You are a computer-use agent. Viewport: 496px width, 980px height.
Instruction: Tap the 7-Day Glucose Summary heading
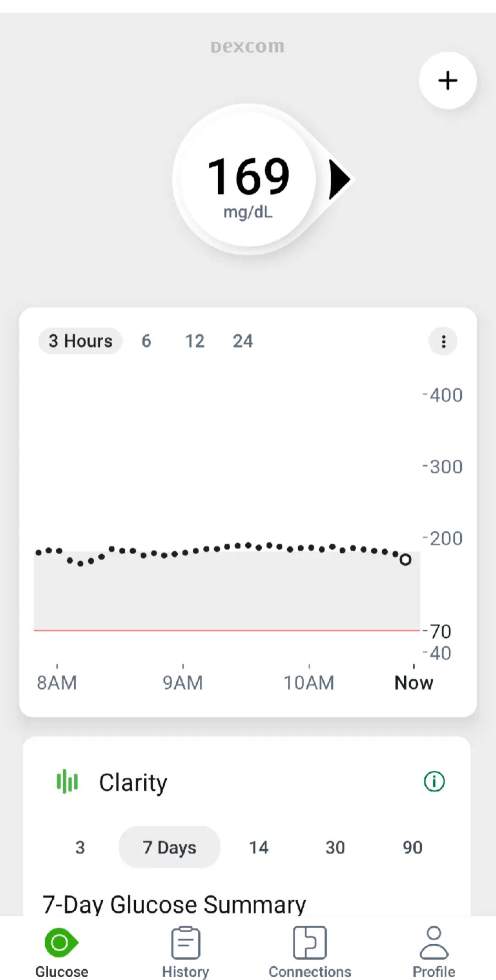pyautogui.click(x=174, y=904)
